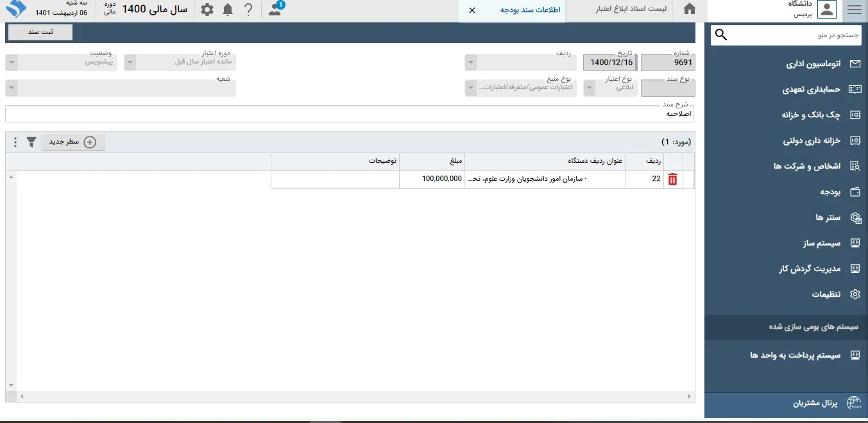Add a row with سطر جدید button

click(x=72, y=142)
